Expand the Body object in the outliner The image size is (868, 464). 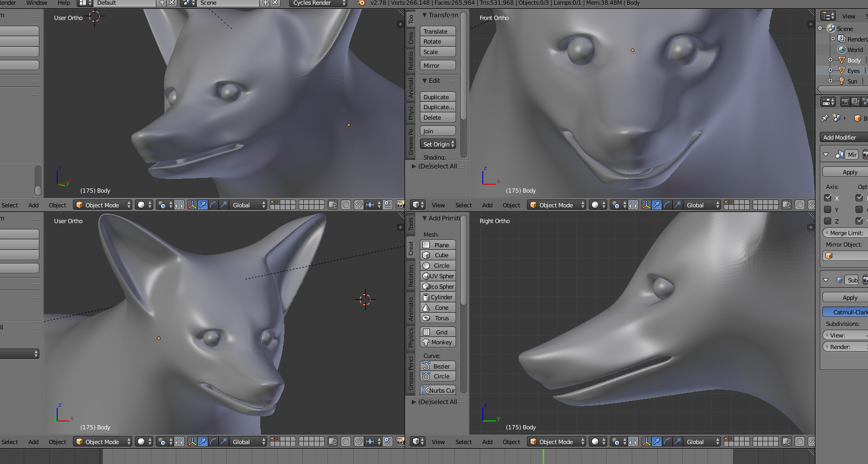[830, 60]
